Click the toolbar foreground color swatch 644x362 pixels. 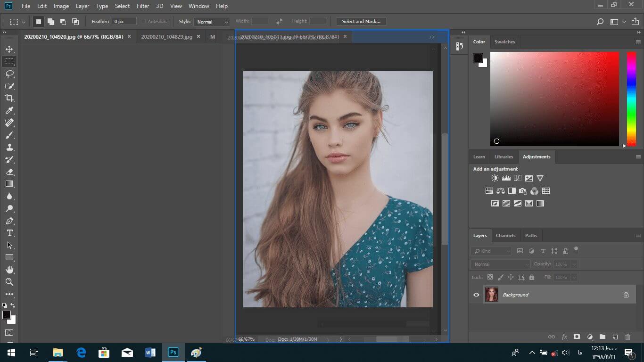pos(7,315)
